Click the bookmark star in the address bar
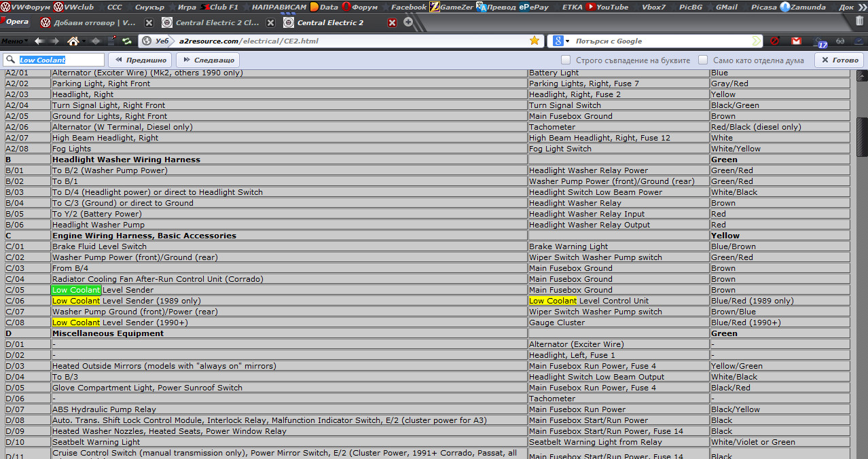This screenshot has height=459, width=868. (535, 41)
